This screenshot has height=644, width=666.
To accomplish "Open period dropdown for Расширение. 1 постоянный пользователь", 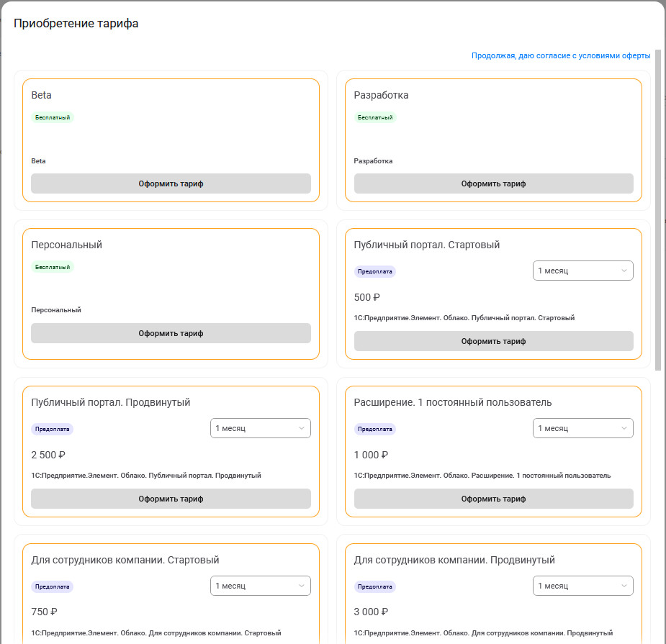I will tap(582, 428).
